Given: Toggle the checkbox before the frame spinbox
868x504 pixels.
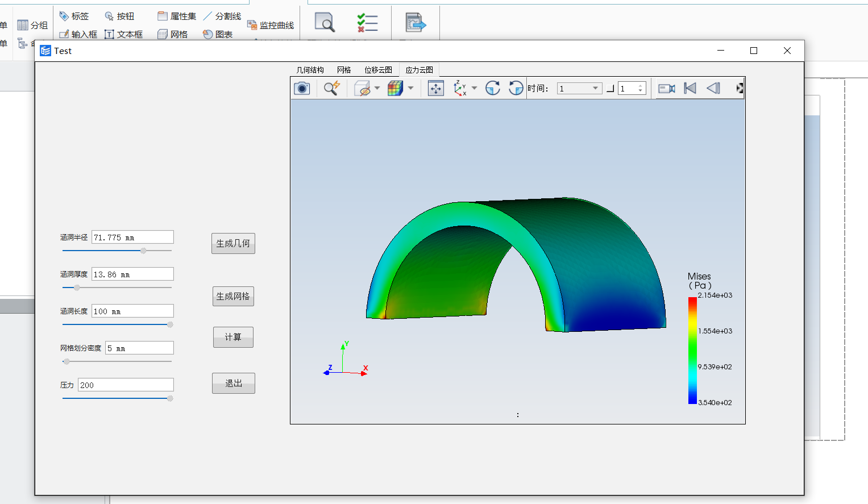Looking at the screenshot, I should [610, 89].
